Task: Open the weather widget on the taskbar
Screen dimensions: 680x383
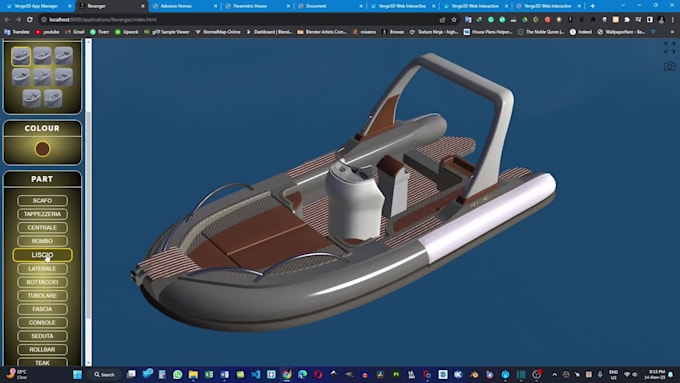Action: 16,374
